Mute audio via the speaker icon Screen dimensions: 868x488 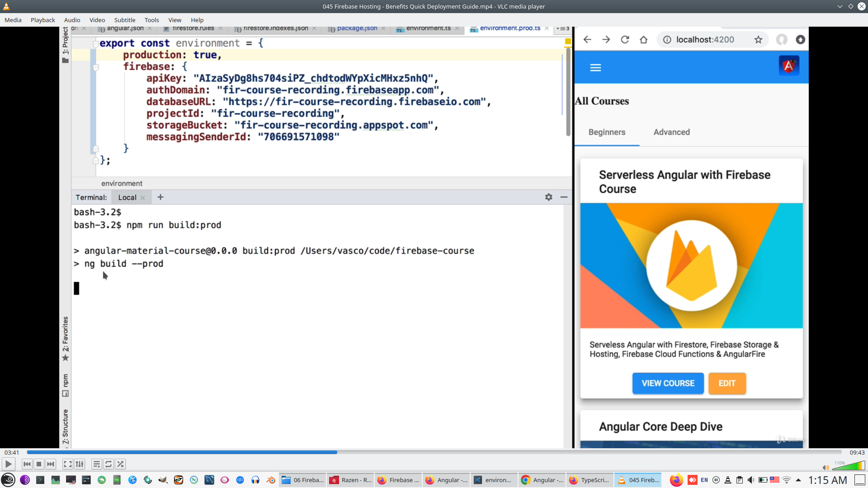coord(826,468)
